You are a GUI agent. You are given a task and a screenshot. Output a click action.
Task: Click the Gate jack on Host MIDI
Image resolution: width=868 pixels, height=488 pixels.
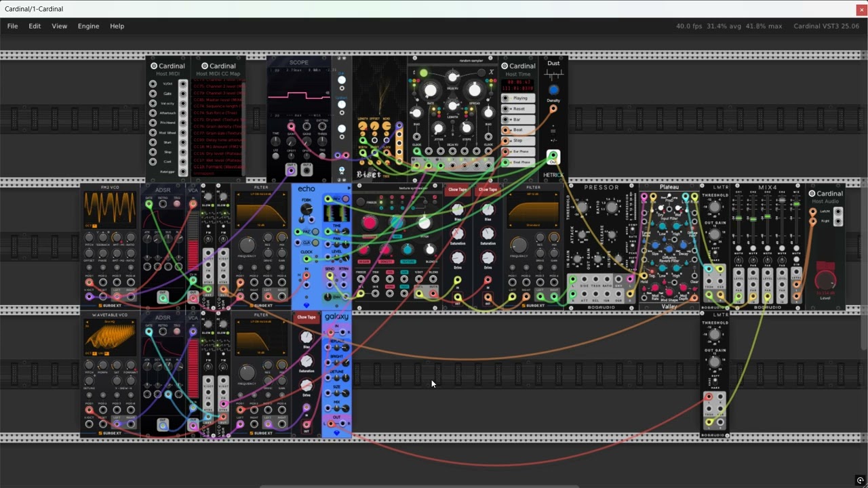click(153, 94)
